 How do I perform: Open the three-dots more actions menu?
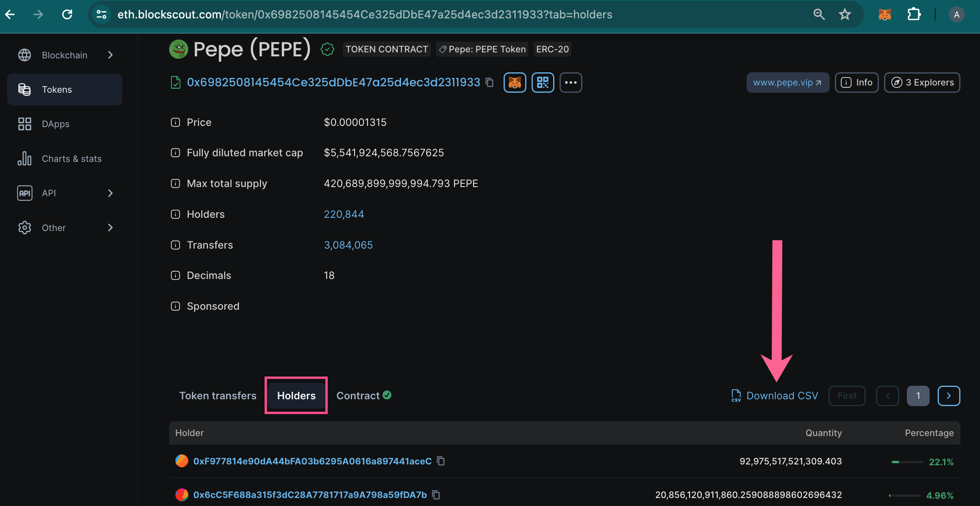(x=571, y=82)
